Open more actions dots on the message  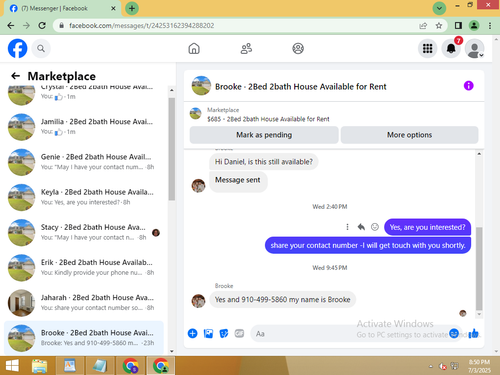point(347,227)
